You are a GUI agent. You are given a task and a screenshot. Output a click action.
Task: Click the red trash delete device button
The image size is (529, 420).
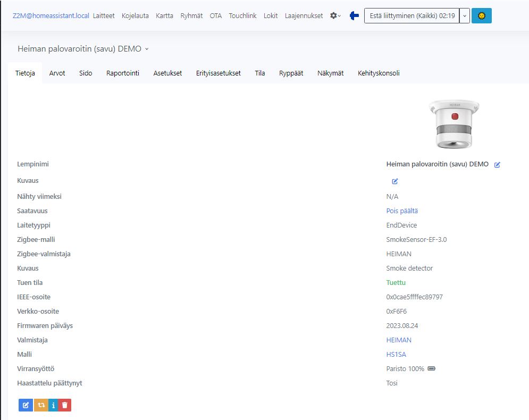(65, 405)
